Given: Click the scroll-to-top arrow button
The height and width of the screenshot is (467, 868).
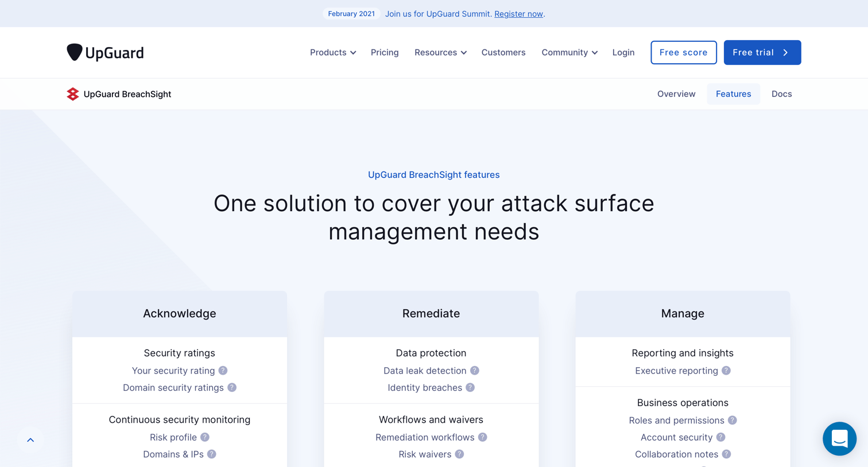Looking at the screenshot, I should [30, 440].
